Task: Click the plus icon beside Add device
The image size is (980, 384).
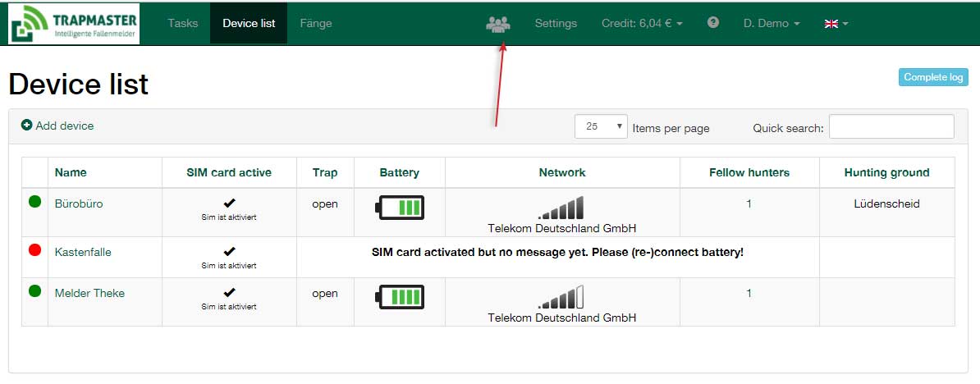Action: pyautogui.click(x=26, y=125)
